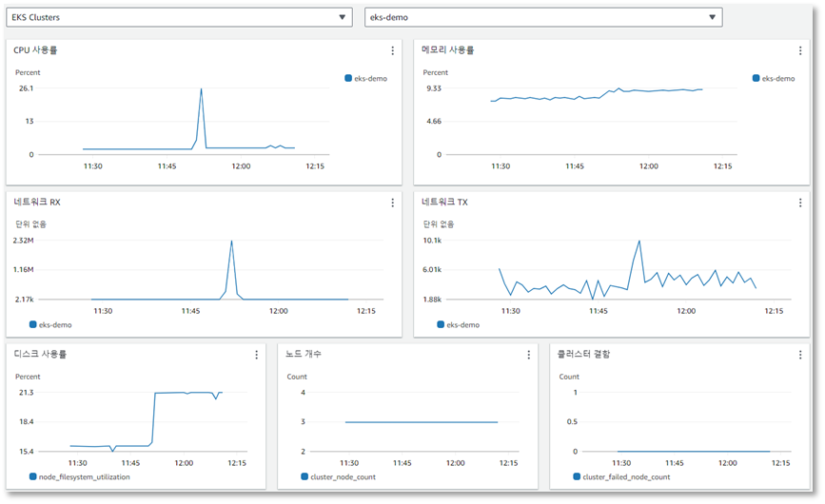
Task: Open options menu for CPU 사용률 widget
Action: (392, 50)
